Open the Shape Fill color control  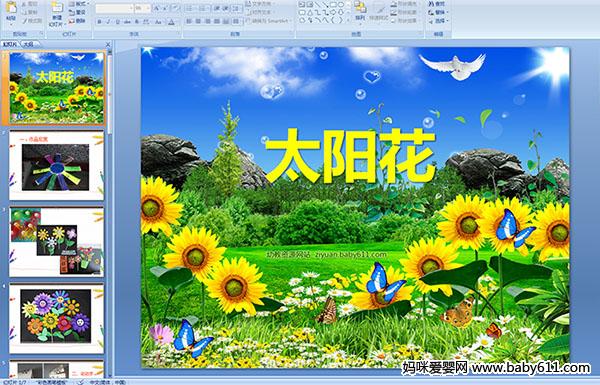click(x=406, y=4)
